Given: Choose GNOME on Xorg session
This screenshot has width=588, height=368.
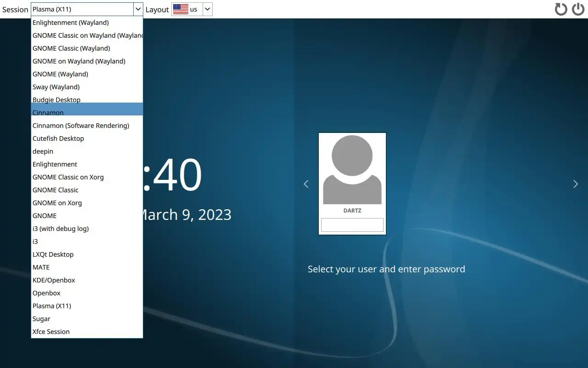Looking at the screenshot, I should 87,203.
